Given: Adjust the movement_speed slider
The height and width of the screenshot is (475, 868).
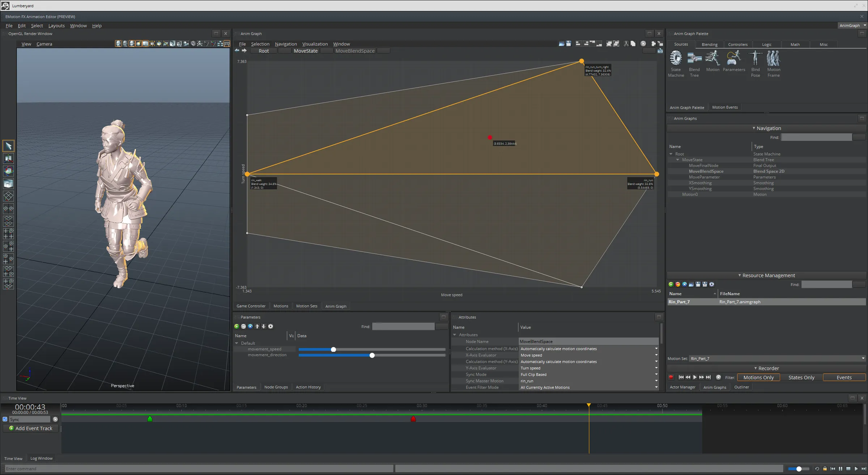Looking at the screenshot, I should (x=333, y=349).
